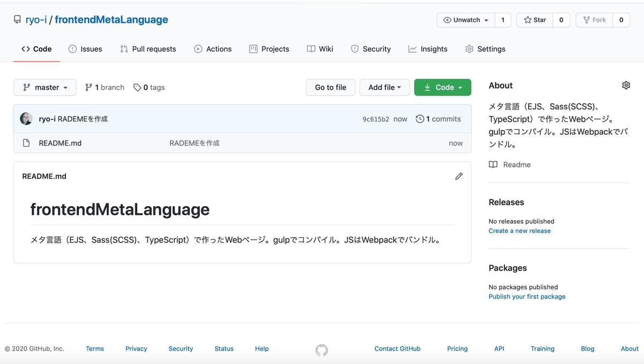Image resolution: width=644 pixels, height=364 pixels.
Task: Open the README.md file in the file list
Action: 60,143
